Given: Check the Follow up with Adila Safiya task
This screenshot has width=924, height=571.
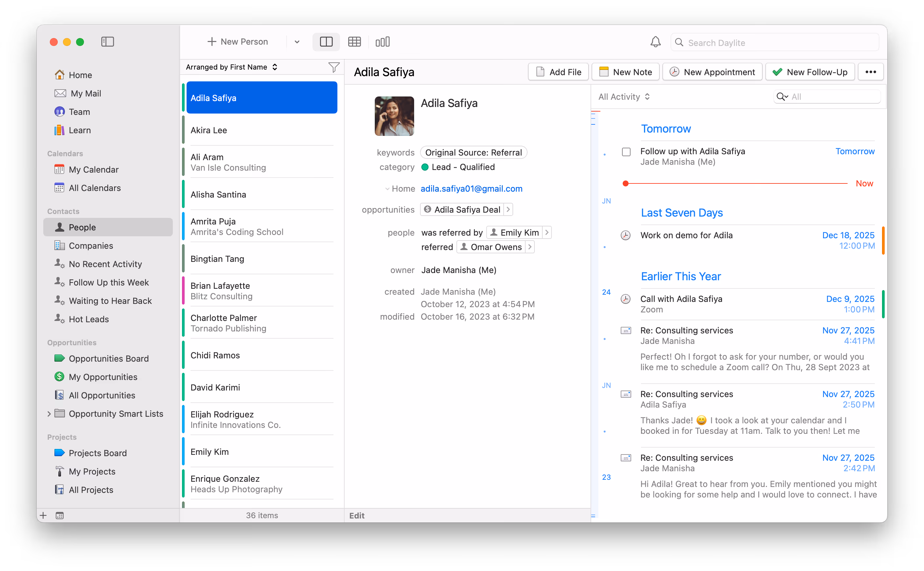Looking at the screenshot, I should [626, 152].
